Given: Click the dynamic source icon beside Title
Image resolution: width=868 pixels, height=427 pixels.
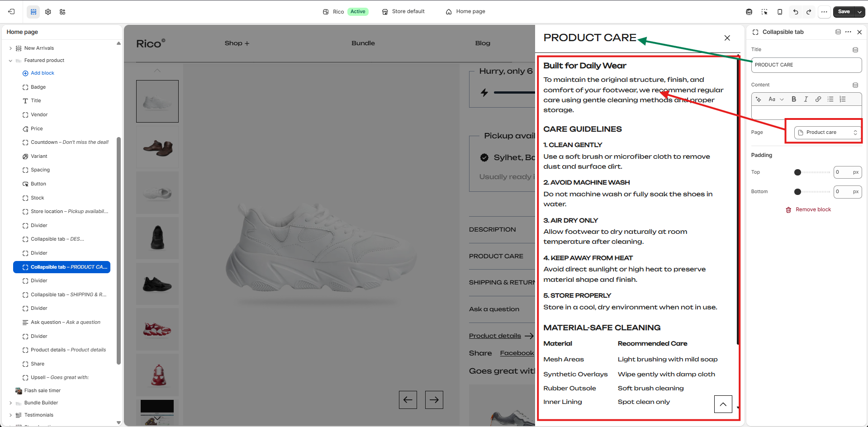Looking at the screenshot, I should (855, 50).
